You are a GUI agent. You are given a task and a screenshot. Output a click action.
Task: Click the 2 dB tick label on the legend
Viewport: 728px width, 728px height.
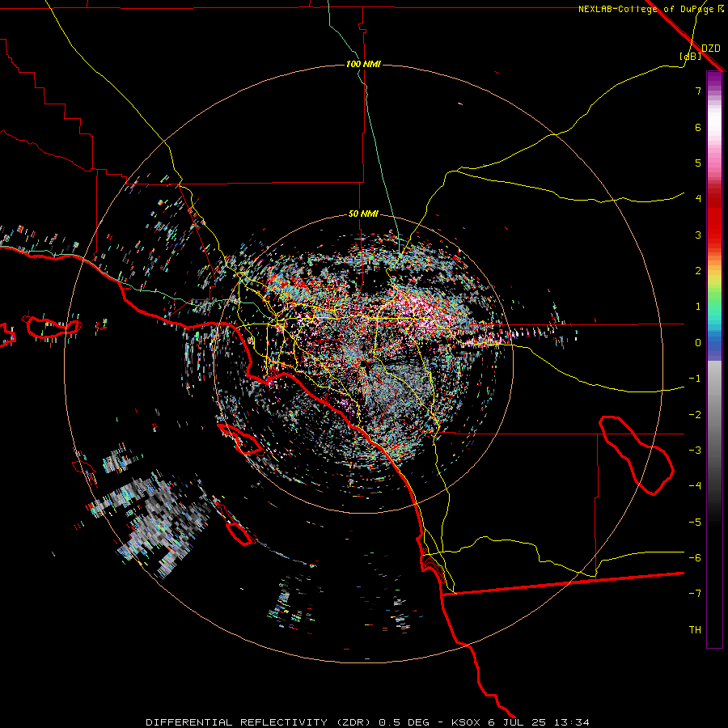click(698, 271)
